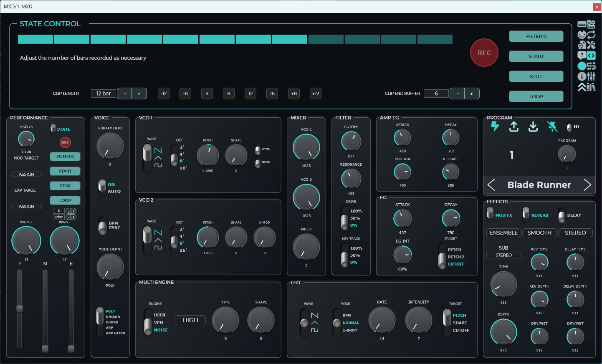
Task: Click the crossed-out pin icon in Program
Action: (x=552, y=126)
